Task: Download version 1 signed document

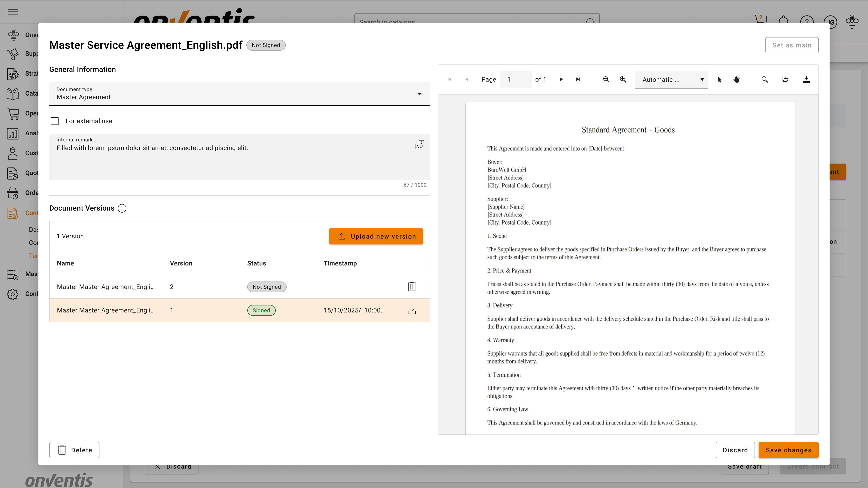Action: pos(411,310)
